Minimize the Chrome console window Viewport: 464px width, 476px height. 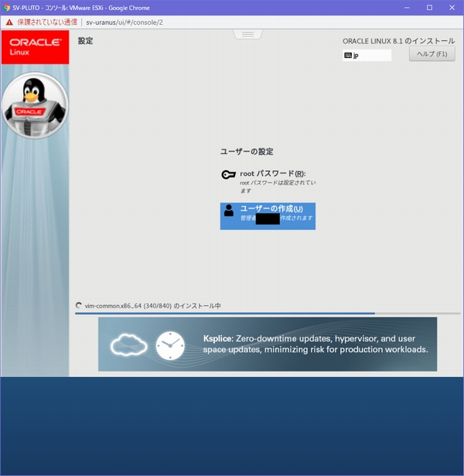point(407,8)
